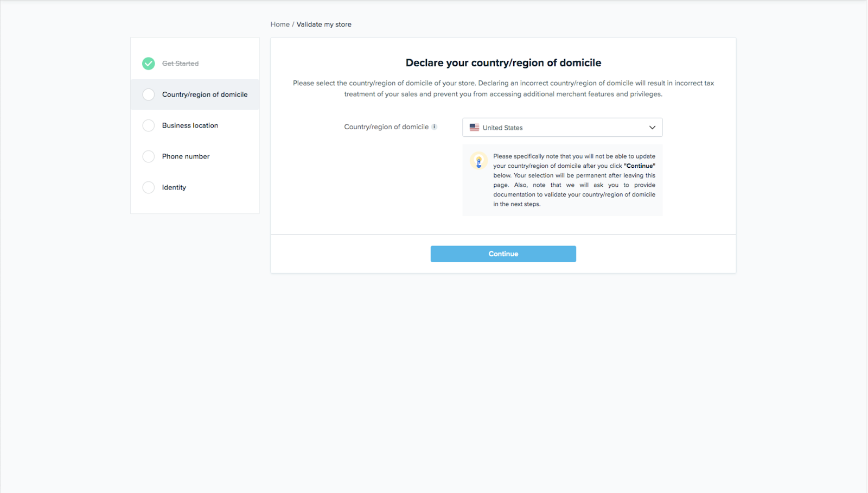Click the info icon next to Country/region of domicile label
The width and height of the screenshot is (868, 493).
click(x=434, y=127)
